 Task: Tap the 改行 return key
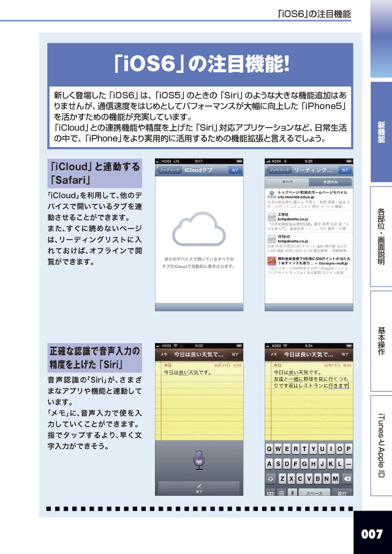(x=342, y=493)
